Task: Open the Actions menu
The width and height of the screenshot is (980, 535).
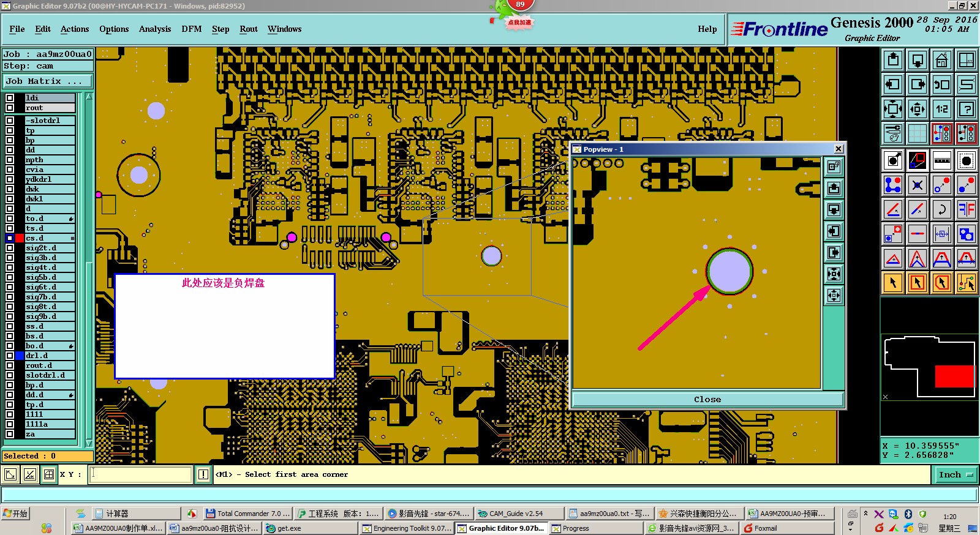Action: coord(75,29)
